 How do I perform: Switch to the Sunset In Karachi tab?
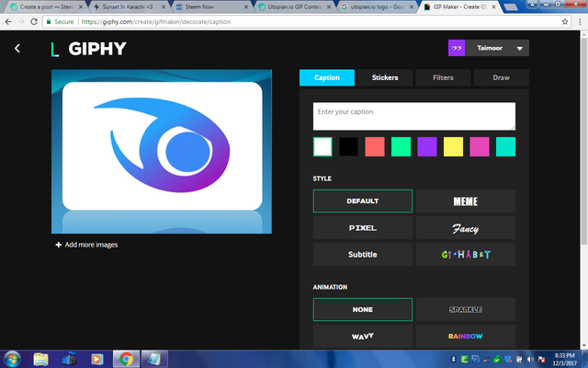pyautogui.click(x=128, y=6)
